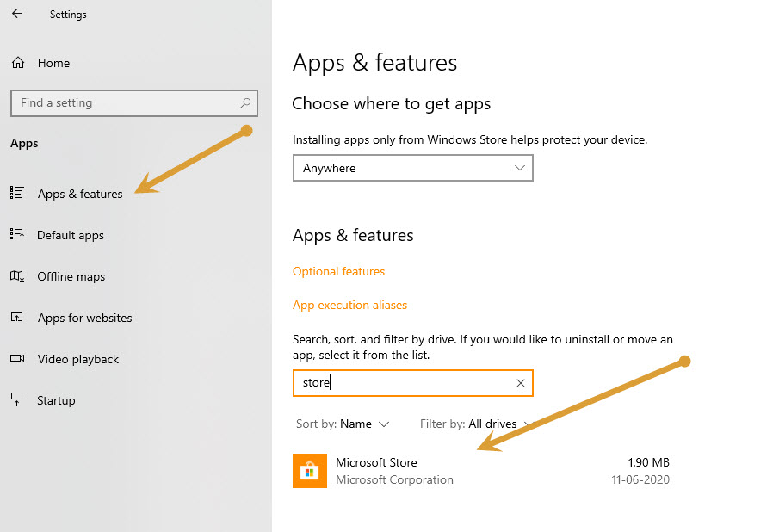Click the Default apps sidebar icon

coord(17,234)
